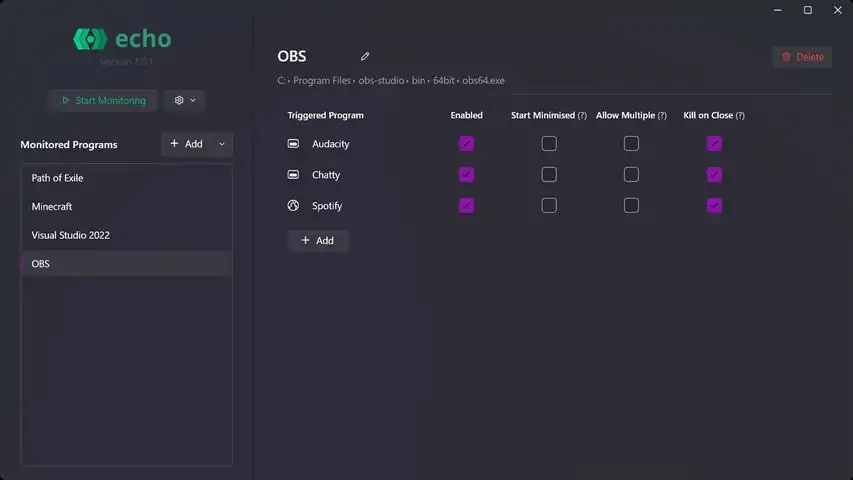The image size is (853, 480).
Task: Disable the Chatty Enabled checkbox
Action: (x=466, y=175)
